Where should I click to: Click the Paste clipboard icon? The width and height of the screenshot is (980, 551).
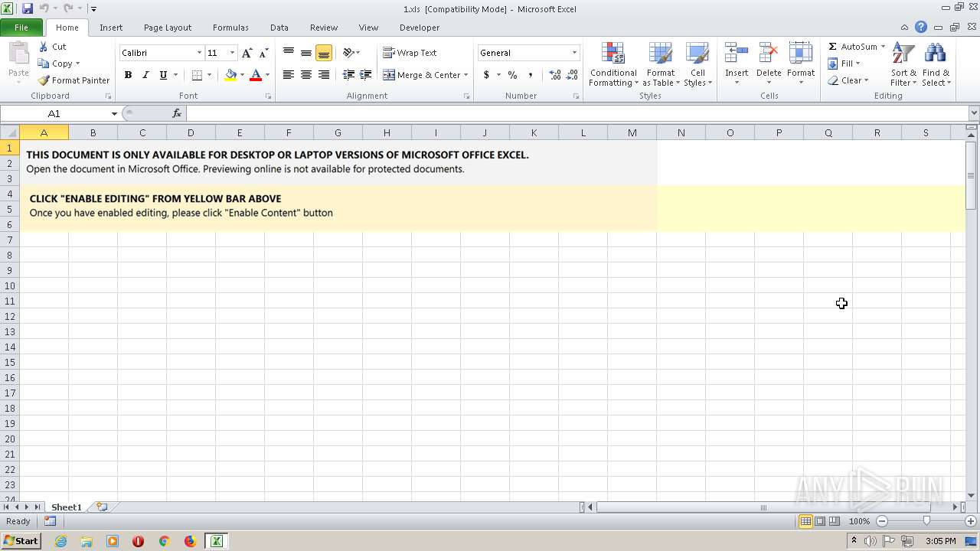(x=18, y=54)
